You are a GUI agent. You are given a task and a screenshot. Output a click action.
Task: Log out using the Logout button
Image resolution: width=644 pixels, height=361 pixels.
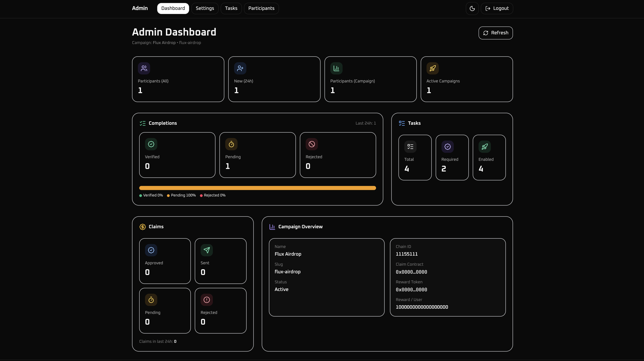click(497, 8)
